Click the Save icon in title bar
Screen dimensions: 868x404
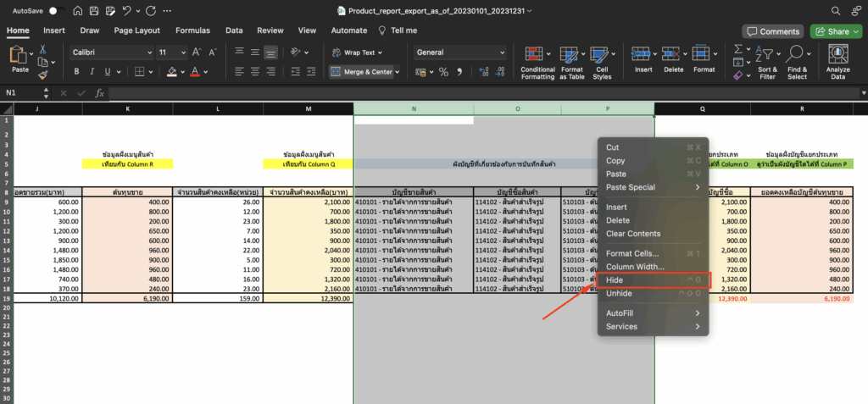pyautogui.click(x=93, y=11)
